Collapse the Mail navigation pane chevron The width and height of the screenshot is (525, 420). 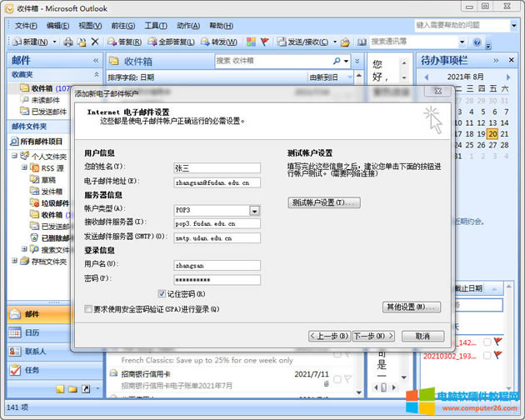[96, 60]
